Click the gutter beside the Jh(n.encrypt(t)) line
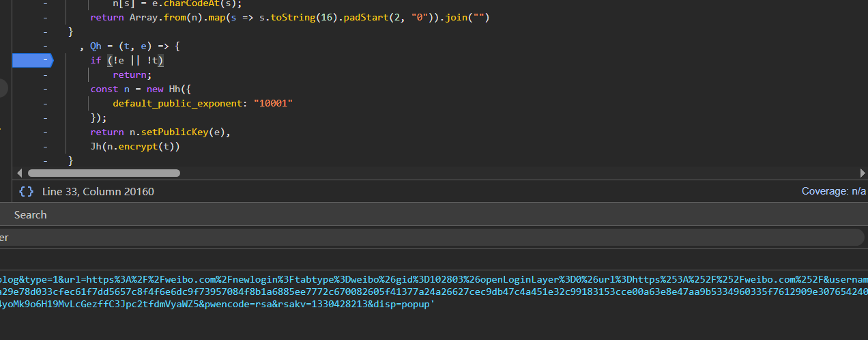Viewport: 868px width, 340px height. pos(45,147)
